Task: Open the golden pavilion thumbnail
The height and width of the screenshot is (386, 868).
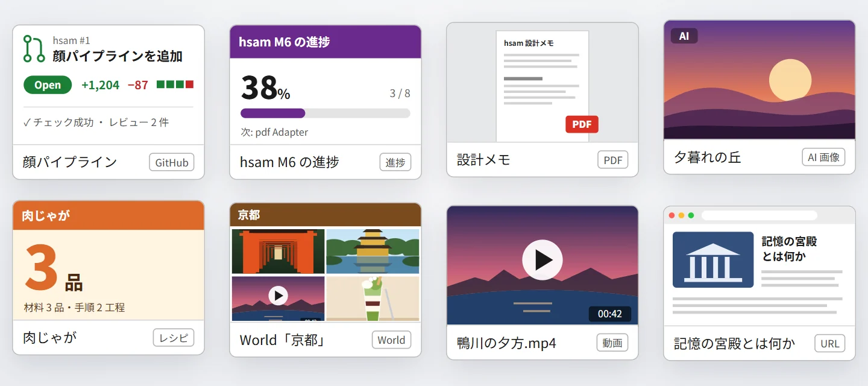Action: (x=373, y=252)
